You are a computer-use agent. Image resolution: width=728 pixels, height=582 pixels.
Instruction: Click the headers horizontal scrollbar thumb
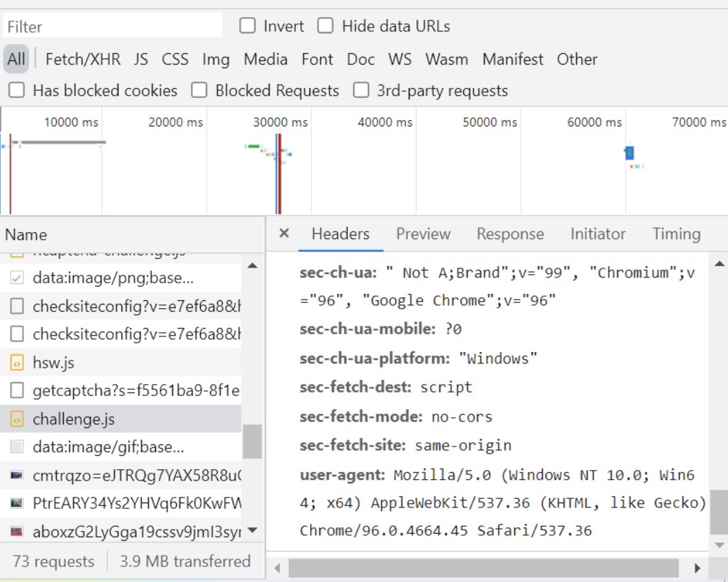[x=484, y=568]
